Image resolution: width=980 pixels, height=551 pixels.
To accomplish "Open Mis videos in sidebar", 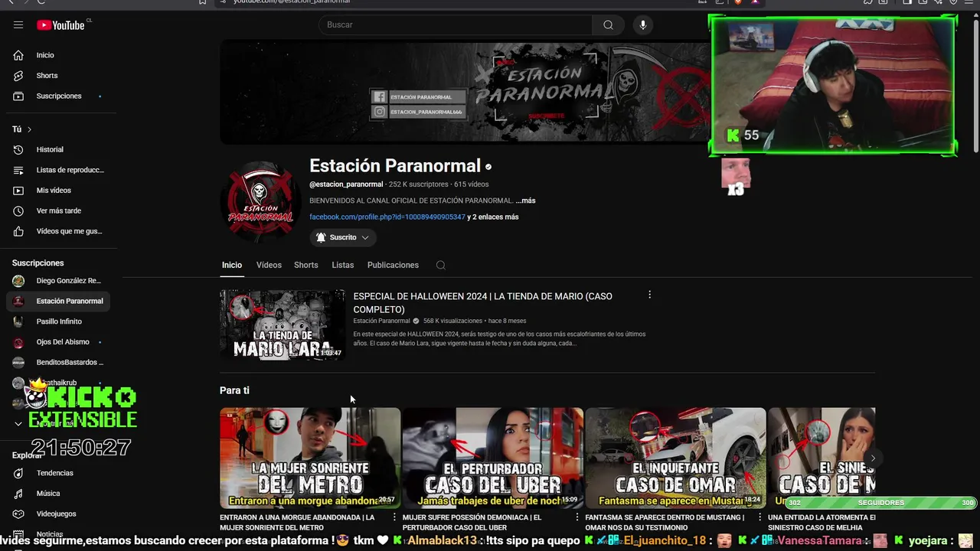I will [x=58, y=191].
